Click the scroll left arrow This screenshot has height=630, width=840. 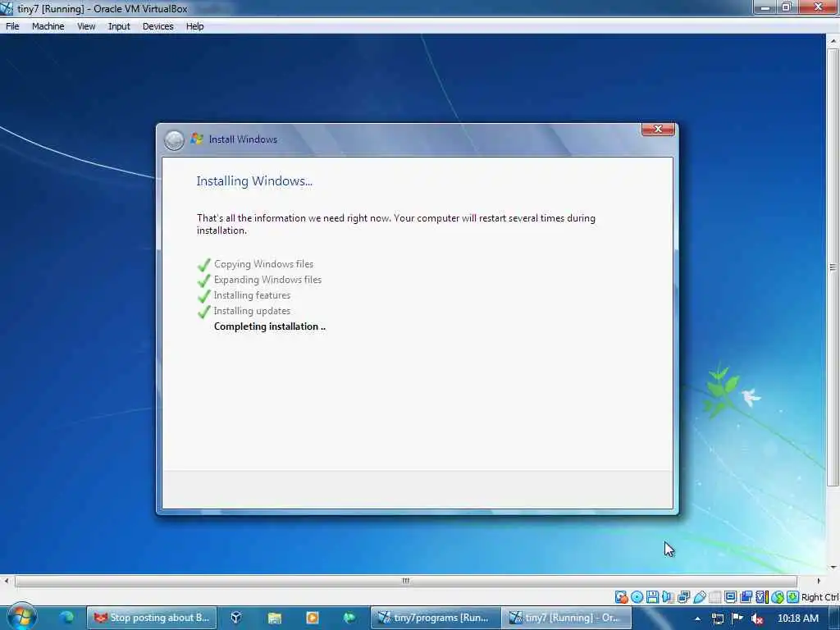click(x=6, y=581)
